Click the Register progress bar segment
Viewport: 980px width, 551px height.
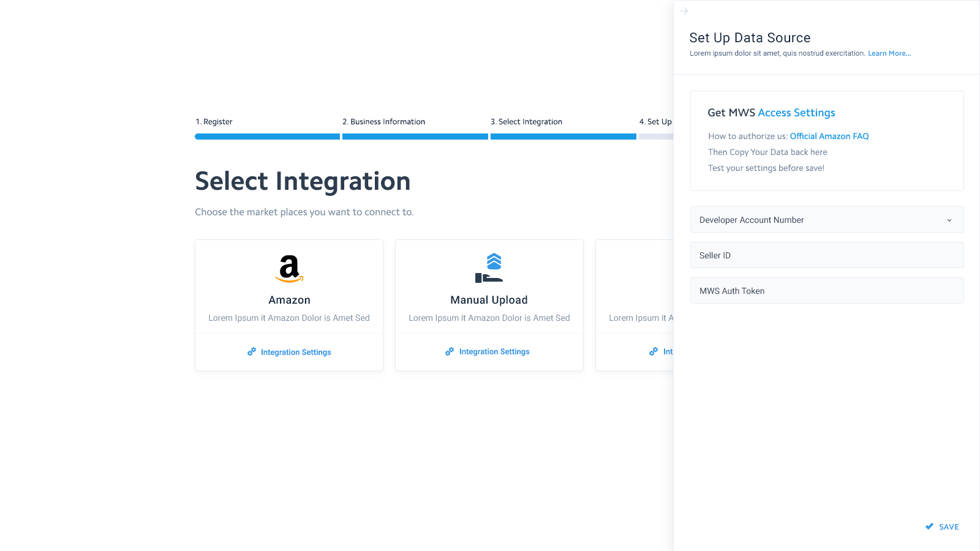pos(267,137)
